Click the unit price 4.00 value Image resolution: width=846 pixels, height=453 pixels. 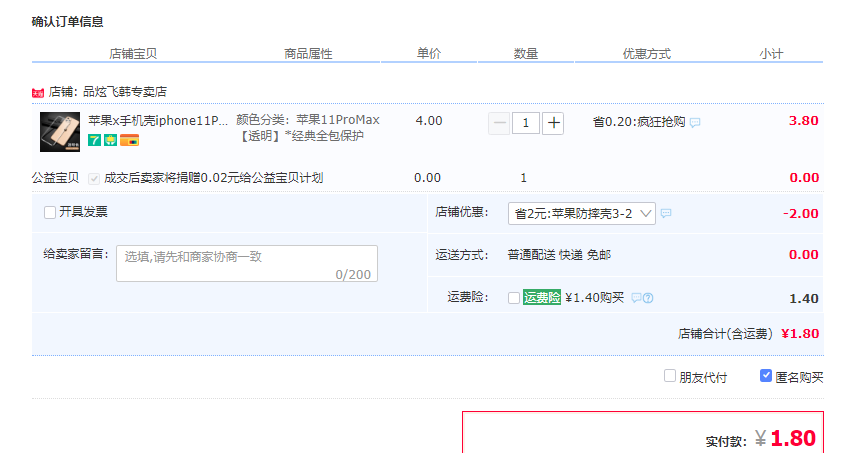(429, 121)
